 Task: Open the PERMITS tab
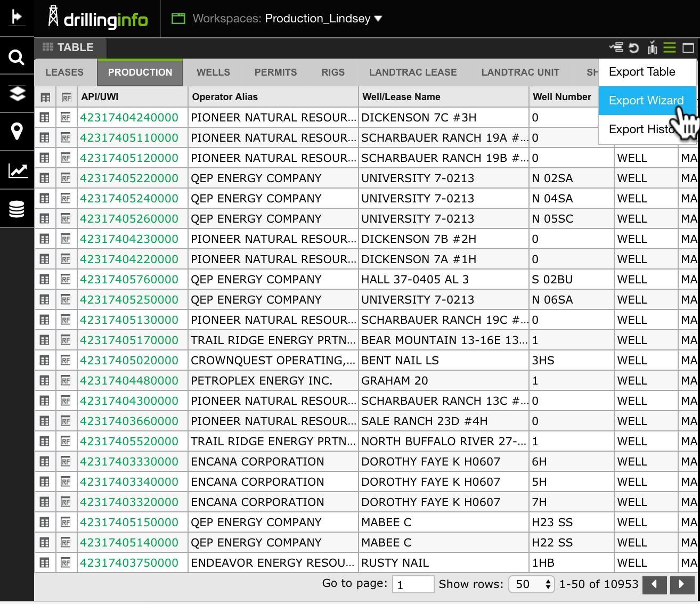[275, 72]
